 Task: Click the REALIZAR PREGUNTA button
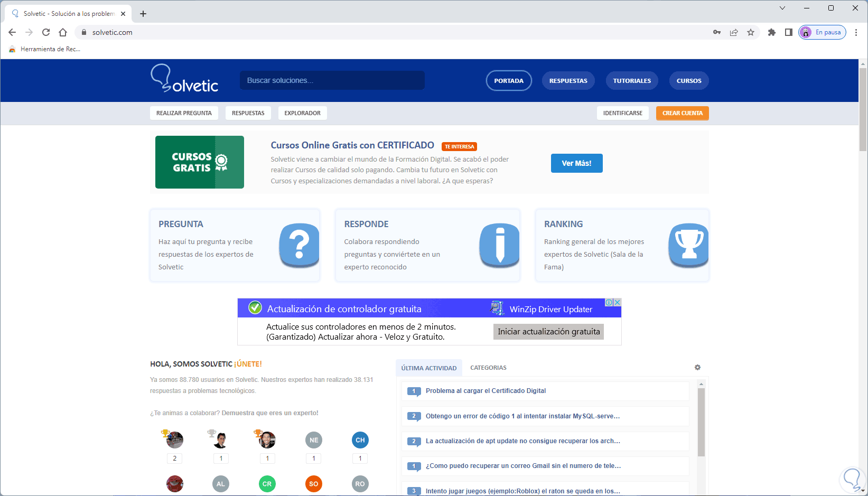[x=184, y=113]
